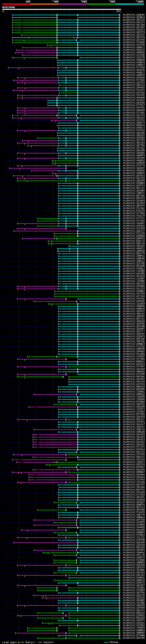Select the UniRef100_Q42007 label

(134, 427)
